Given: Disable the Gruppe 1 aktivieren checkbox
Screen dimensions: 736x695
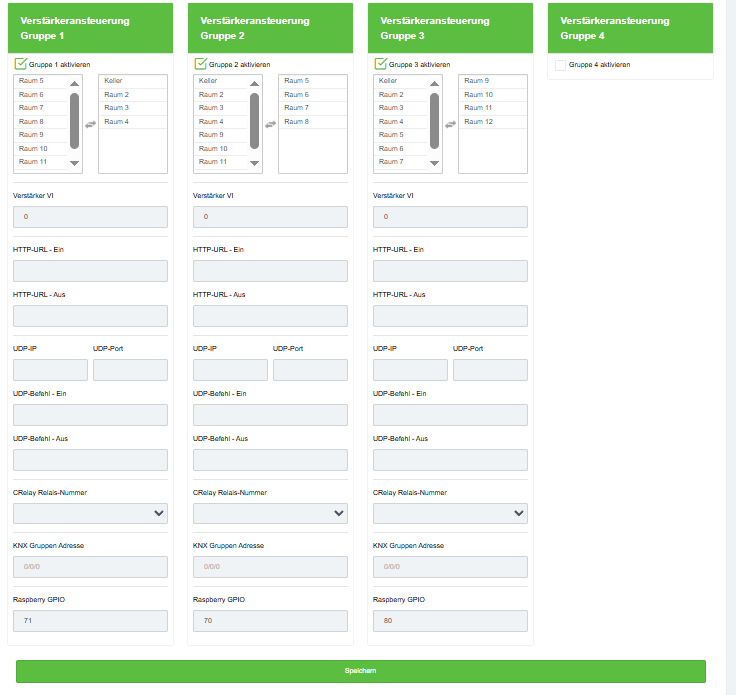Looking at the screenshot, I should [20, 64].
